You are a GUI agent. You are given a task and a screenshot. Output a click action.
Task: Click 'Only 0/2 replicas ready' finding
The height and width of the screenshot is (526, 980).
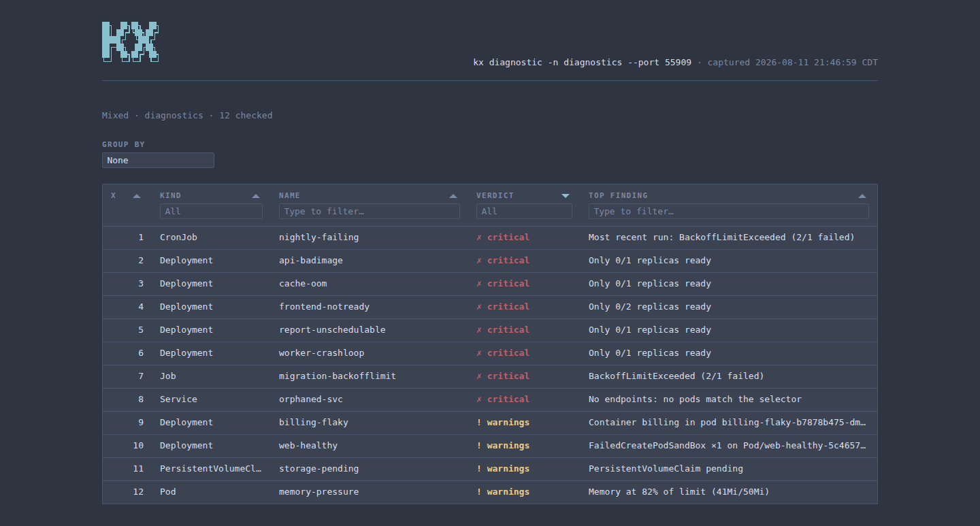pos(650,307)
